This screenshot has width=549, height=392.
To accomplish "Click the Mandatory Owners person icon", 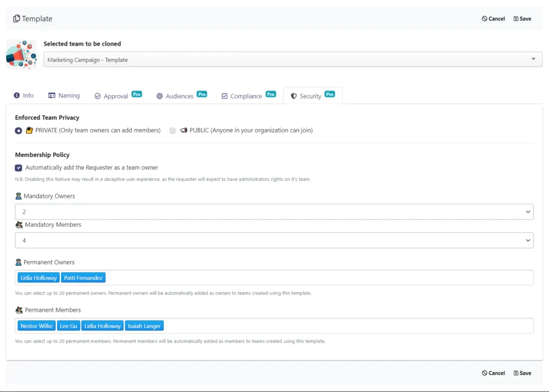I will coord(19,196).
